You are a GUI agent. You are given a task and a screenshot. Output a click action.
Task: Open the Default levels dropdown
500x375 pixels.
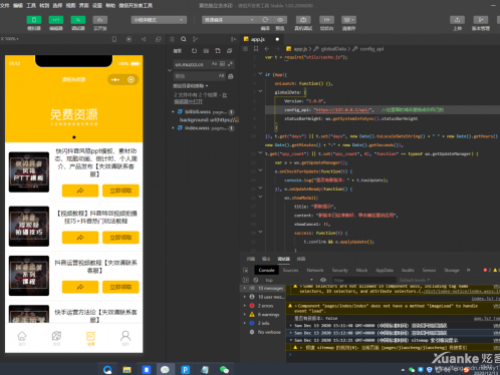click(414, 280)
